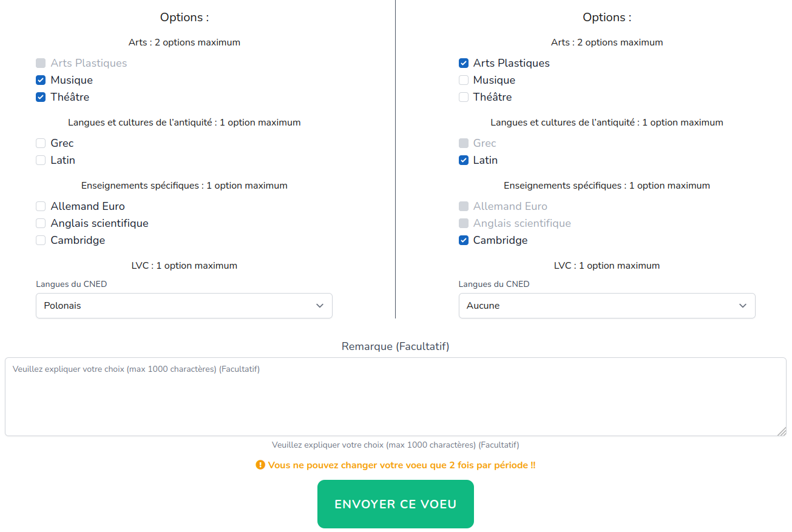Open the Langues du CNED dropdown showing Aucune
This screenshot has height=532, width=792.
pos(598,306)
